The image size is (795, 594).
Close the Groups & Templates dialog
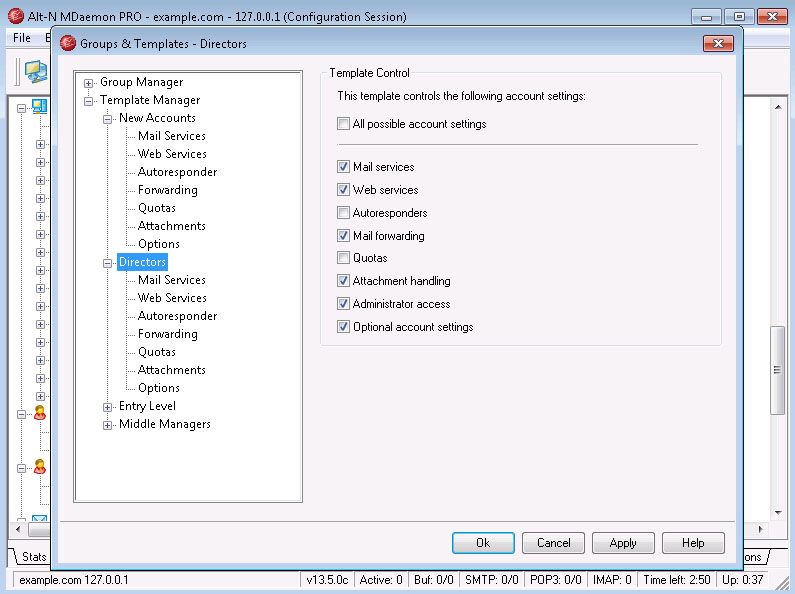coord(718,44)
